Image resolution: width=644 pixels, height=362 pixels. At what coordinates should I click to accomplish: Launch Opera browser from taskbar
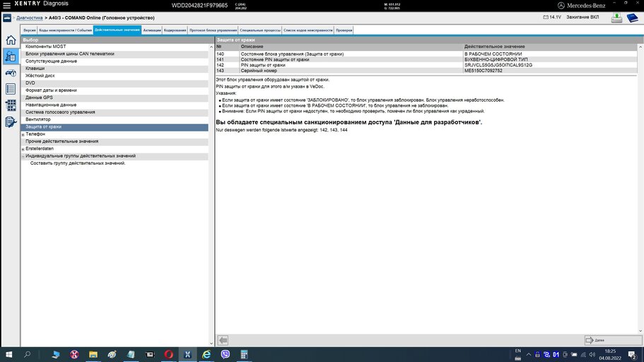click(169, 354)
